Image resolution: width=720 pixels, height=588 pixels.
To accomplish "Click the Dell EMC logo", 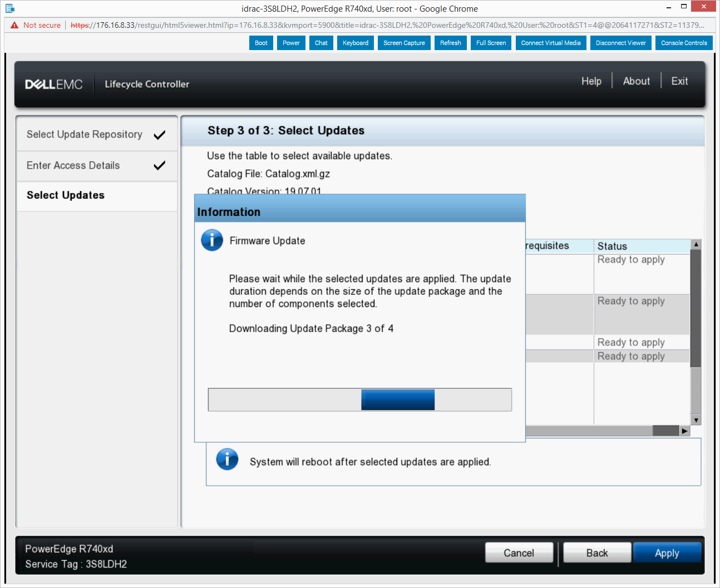I will coord(54,85).
